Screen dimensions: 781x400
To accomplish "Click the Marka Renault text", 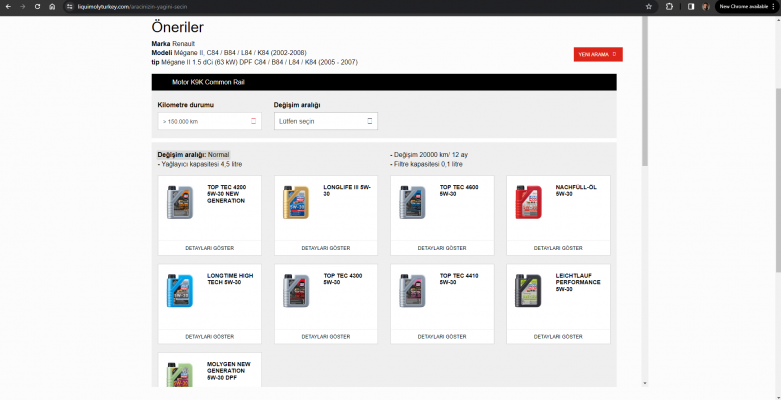I will 173,44.
